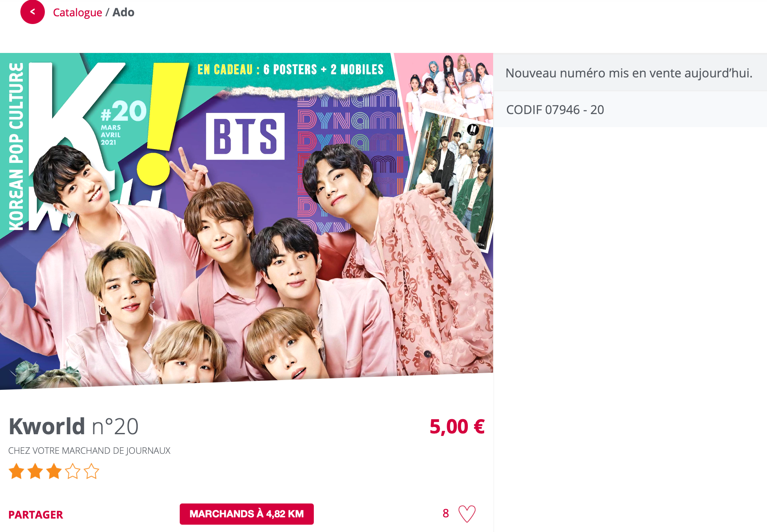Toggle the heart favorite icon
The image size is (767, 532).
click(x=467, y=514)
